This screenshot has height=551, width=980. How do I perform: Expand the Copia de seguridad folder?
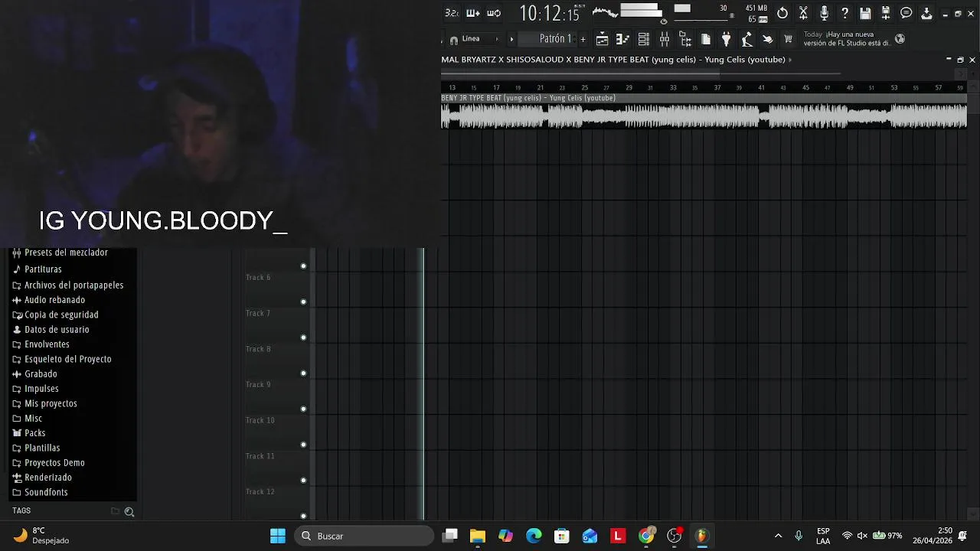(55, 315)
